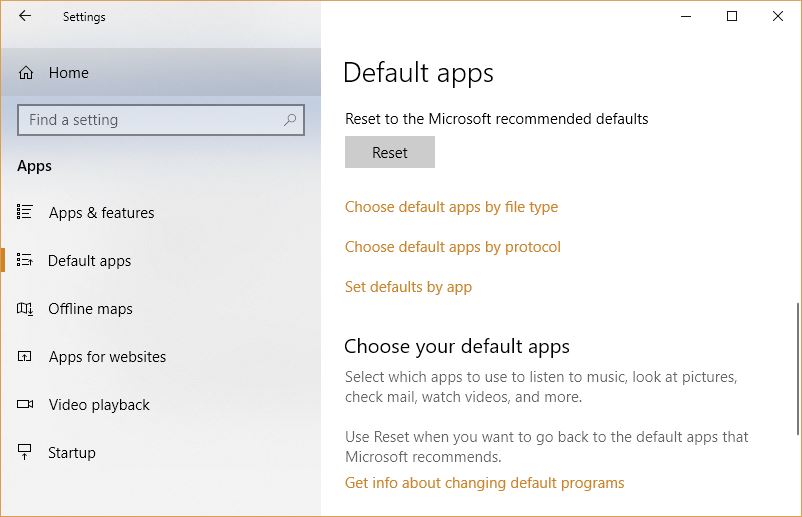Image resolution: width=802 pixels, height=517 pixels.
Task: Click the back arrow in Settings
Action: tap(25, 16)
